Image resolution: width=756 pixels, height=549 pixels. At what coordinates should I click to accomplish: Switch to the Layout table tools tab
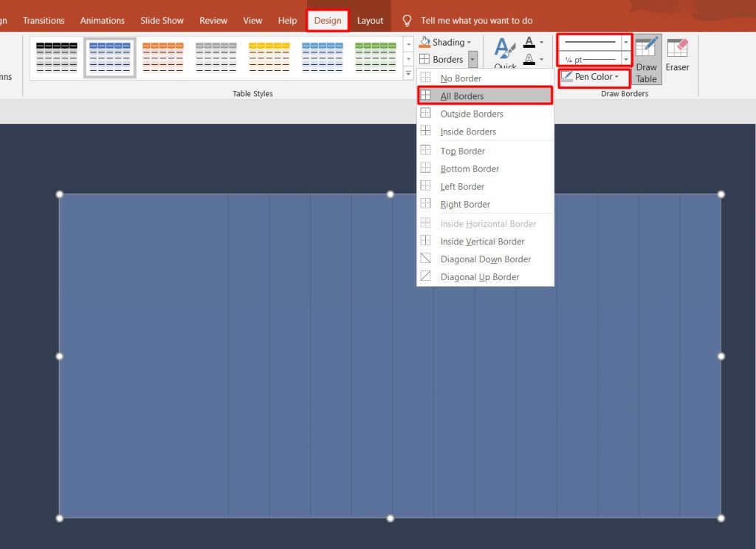click(370, 20)
